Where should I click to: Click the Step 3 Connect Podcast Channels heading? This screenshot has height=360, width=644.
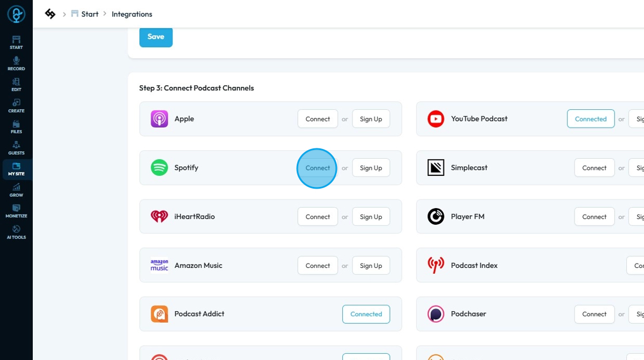196,88
